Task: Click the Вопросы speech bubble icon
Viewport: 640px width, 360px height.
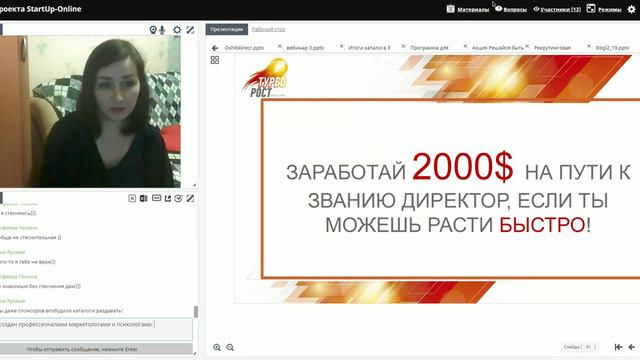Action: click(498, 9)
